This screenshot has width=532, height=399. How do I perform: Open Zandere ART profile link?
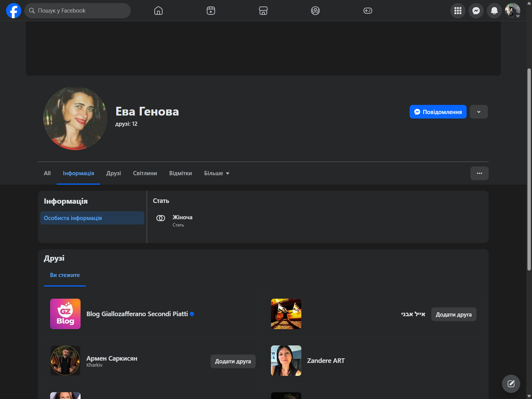(326, 361)
